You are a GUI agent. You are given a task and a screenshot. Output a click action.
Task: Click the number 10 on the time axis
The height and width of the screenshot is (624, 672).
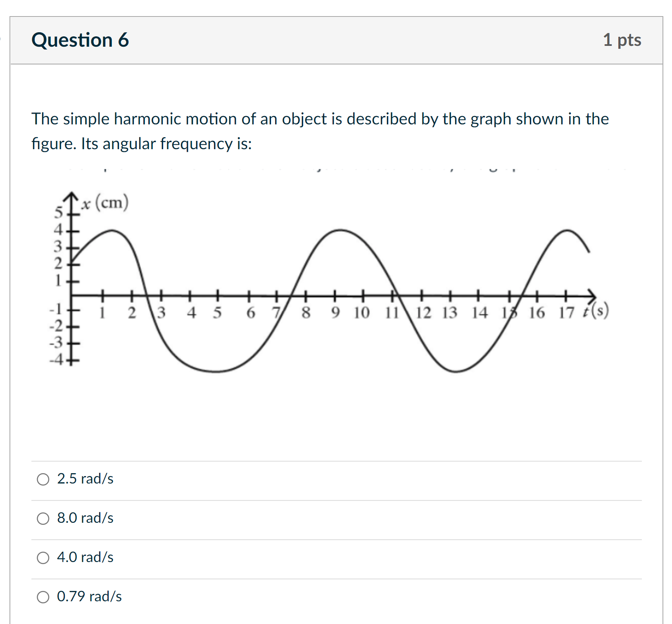361,313
